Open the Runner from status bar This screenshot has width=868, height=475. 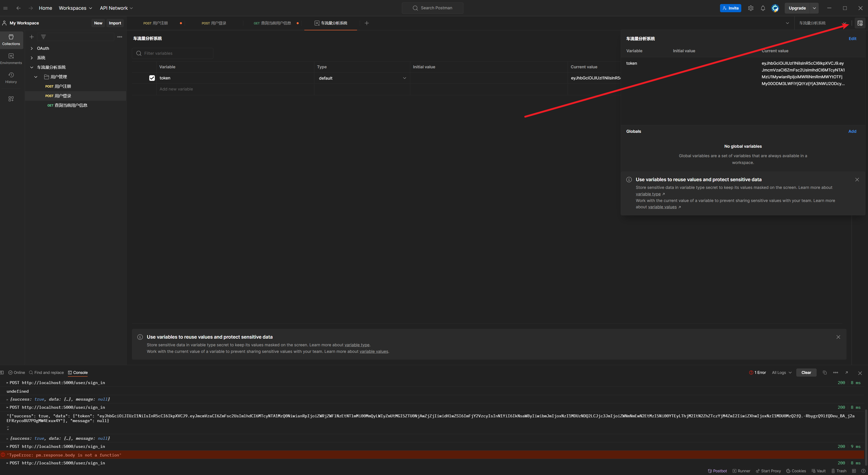click(x=741, y=471)
